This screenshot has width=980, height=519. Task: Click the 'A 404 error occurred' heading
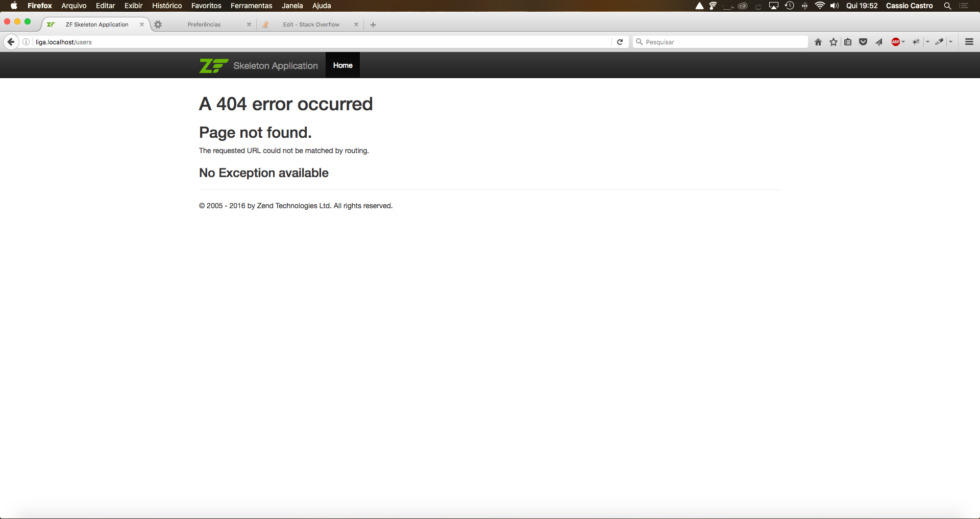pos(286,104)
